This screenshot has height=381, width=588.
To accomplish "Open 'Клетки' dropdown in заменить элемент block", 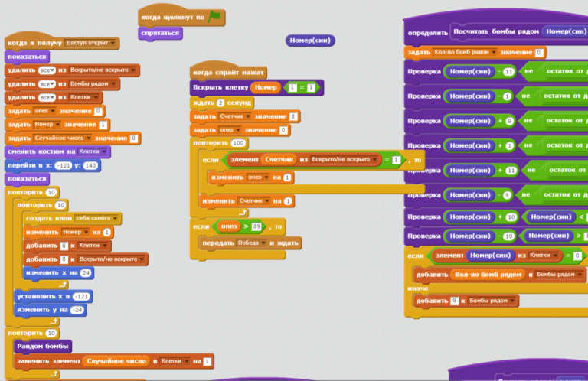I will tap(187, 361).
